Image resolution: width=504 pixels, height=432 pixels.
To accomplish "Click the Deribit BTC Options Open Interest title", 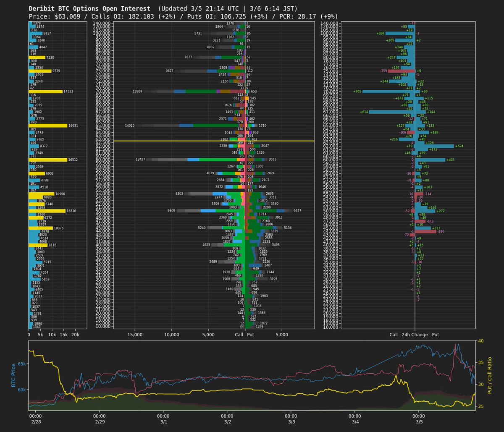I will pyautogui.click(x=89, y=8).
